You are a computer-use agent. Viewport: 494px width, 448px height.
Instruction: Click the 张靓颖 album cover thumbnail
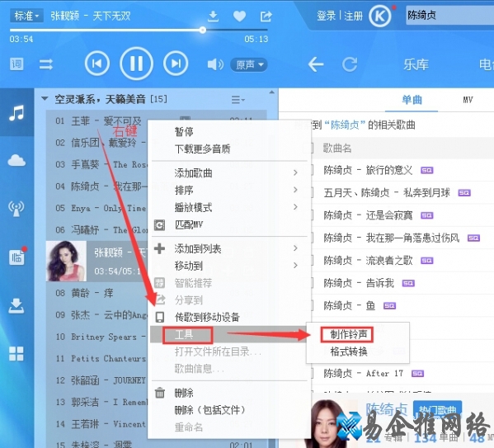[x=66, y=261]
